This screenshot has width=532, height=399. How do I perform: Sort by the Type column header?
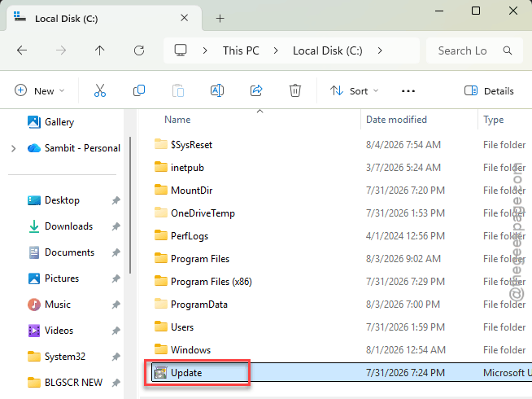493,120
